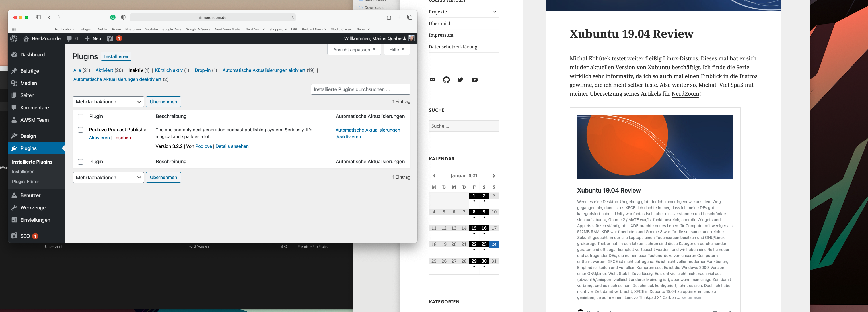Viewport: 868px width, 312px height.
Task: Expand the Projekte submenu chevron
Action: pos(495,12)
